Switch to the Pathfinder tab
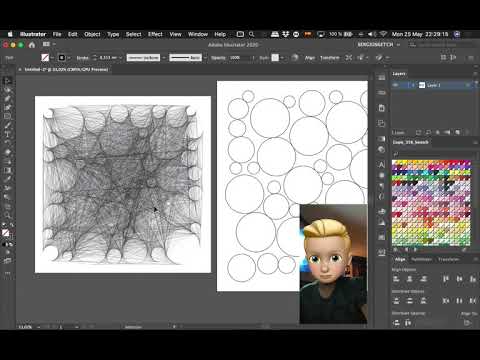480x360 pixels. pos(421,259)
